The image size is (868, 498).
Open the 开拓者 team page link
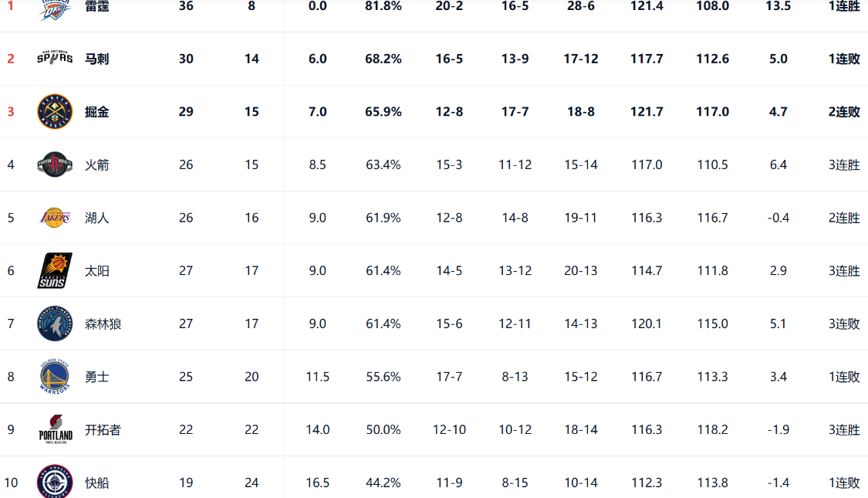tap(103, 430)
